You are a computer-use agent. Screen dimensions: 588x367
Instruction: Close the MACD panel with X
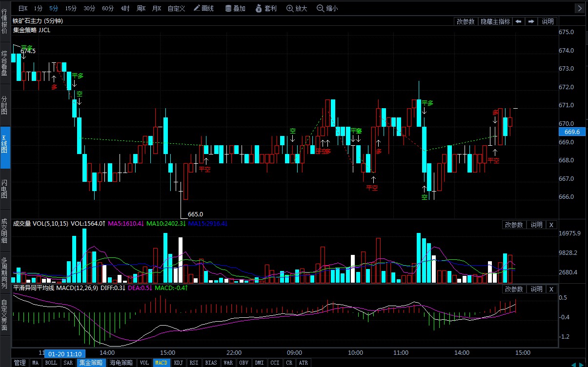tap(551, 289)
